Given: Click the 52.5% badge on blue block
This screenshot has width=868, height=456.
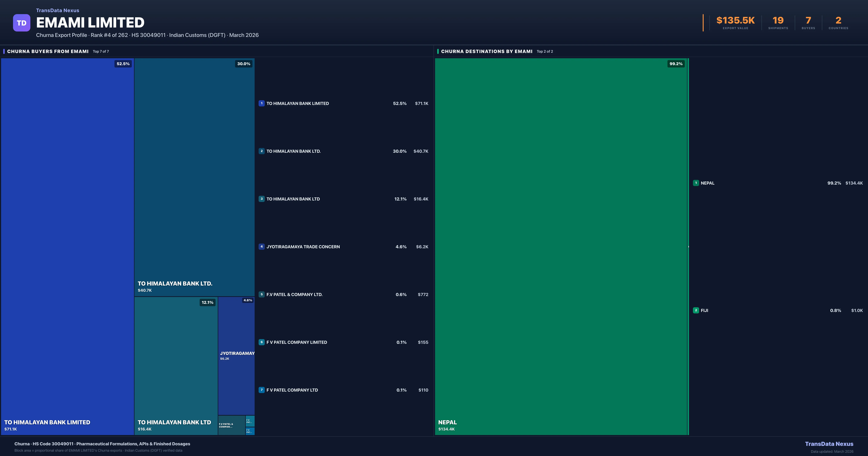Looking at the screenshot, I should (123, 64).
